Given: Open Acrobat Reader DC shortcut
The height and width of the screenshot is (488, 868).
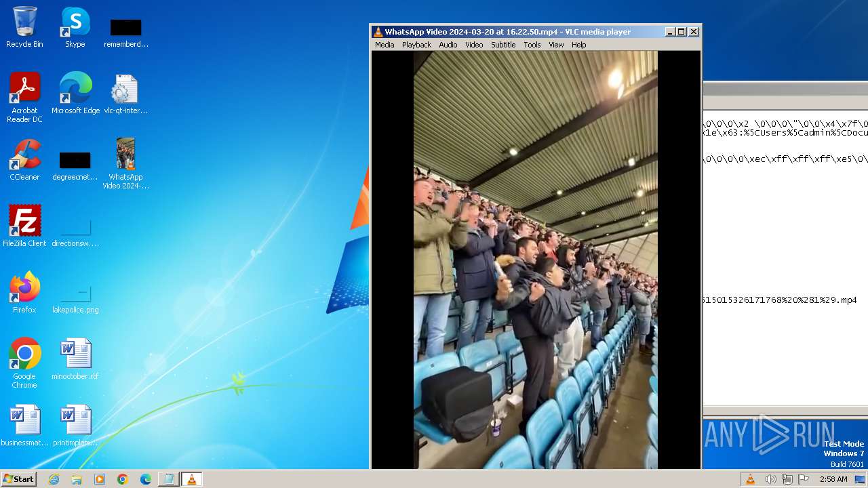Looking at the screenshot, I should 24,98.
